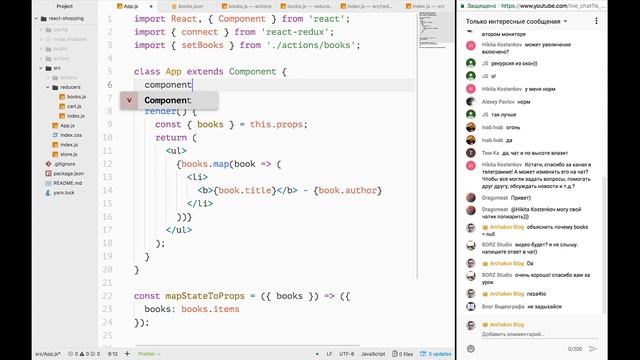Screen dimensions: 640x360
Task: Click the 6:12 cursor position indicator
Action: 113,354
